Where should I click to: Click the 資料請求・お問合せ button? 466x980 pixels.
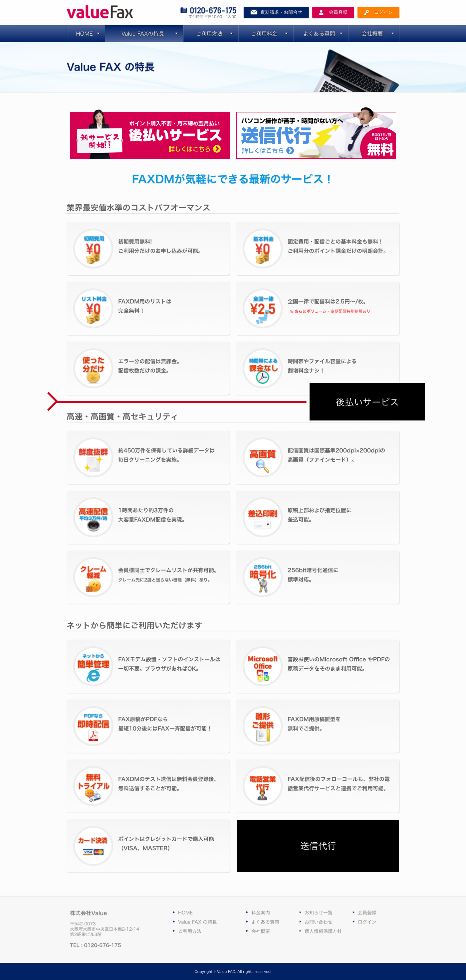pyautogui.click(x=276, y=12)
